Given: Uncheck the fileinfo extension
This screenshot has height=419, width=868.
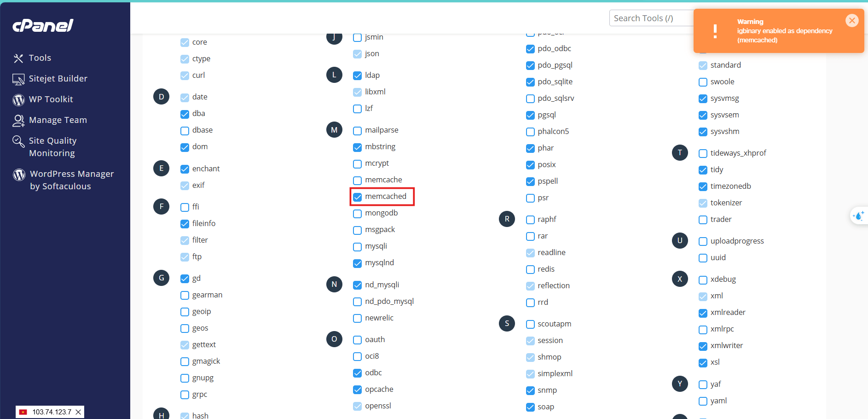Looking at the screenshot, I should pyautogui.click(x=185, y=224).
